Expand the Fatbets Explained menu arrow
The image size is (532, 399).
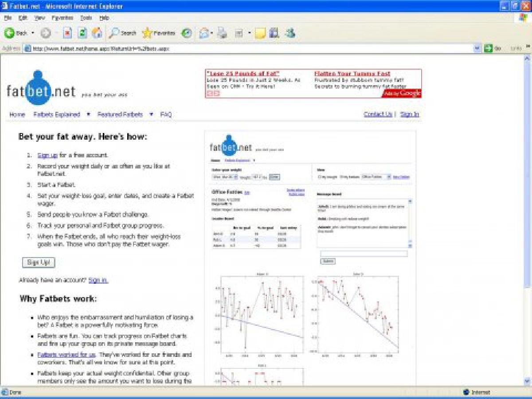[88, 114]
